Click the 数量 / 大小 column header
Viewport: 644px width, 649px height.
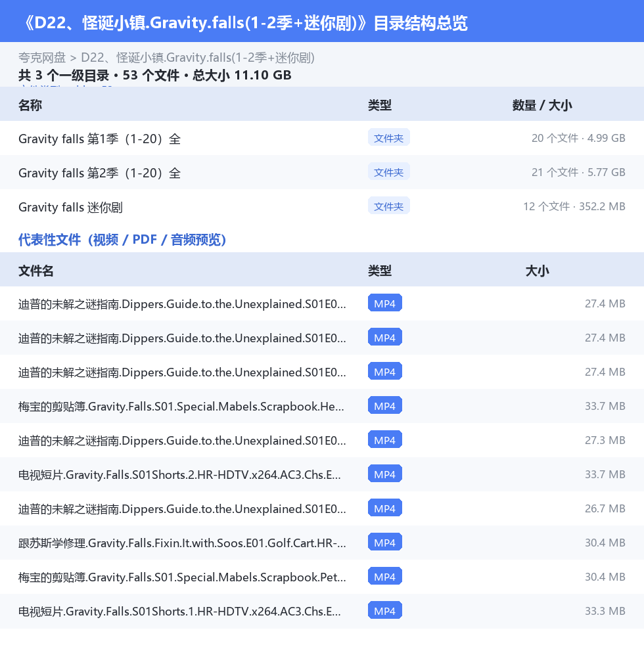coord(541,105)
